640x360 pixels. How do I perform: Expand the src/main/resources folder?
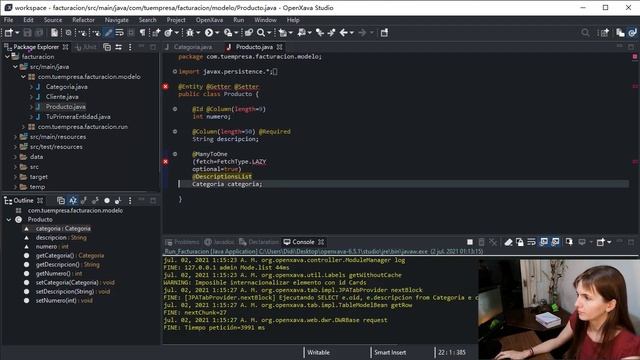click(x=16, y=137)
